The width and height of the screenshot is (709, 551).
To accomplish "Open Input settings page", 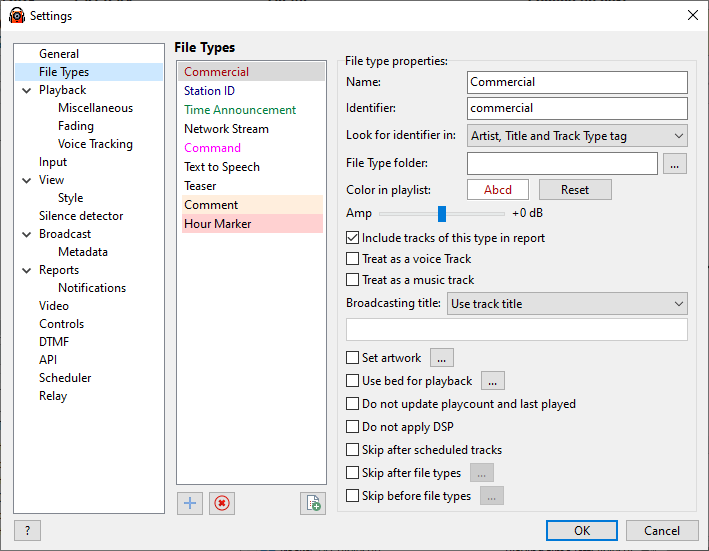I will tap(53, 162).
